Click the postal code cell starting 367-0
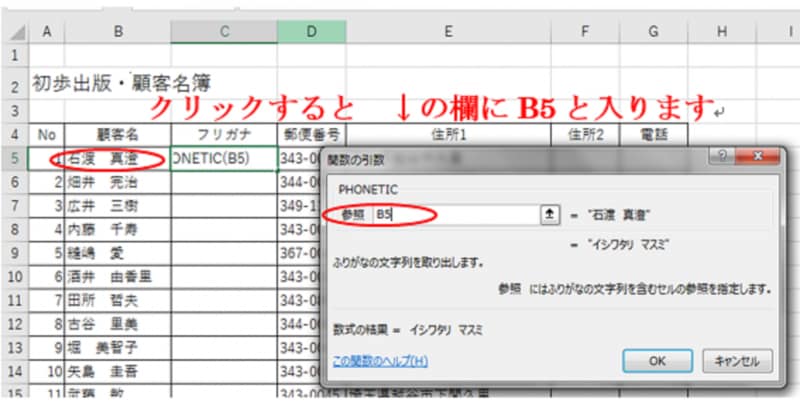 (299, 253)
